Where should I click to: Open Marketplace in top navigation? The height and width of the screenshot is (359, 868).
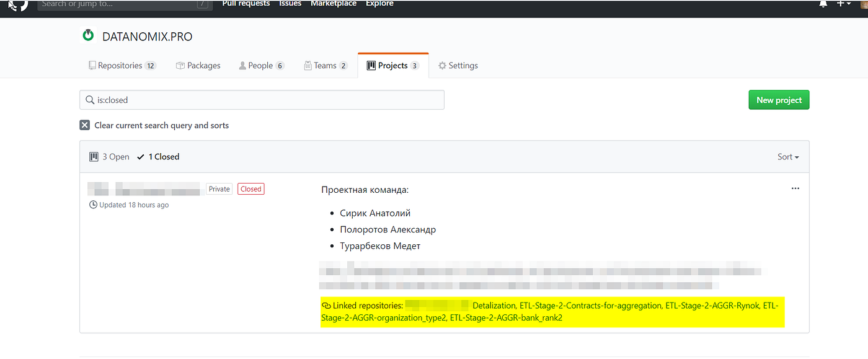pos(334,4)
